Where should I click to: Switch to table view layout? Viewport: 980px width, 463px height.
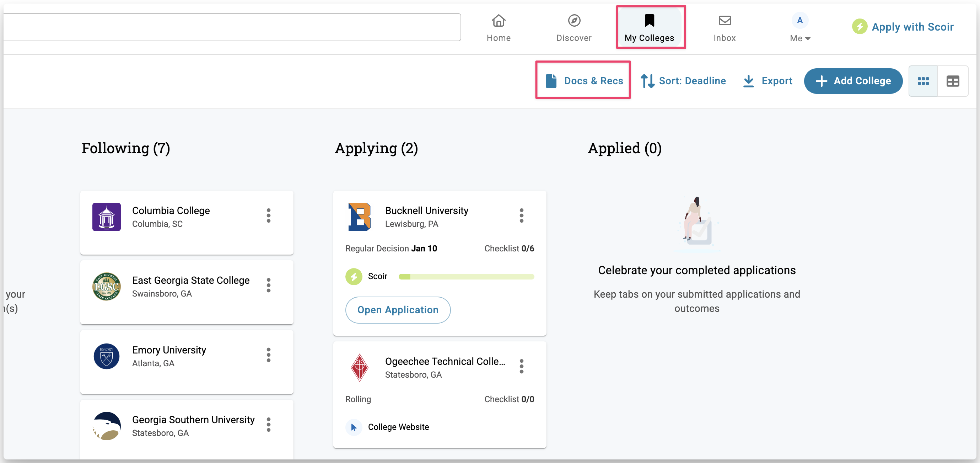click(x=953, y=81)
